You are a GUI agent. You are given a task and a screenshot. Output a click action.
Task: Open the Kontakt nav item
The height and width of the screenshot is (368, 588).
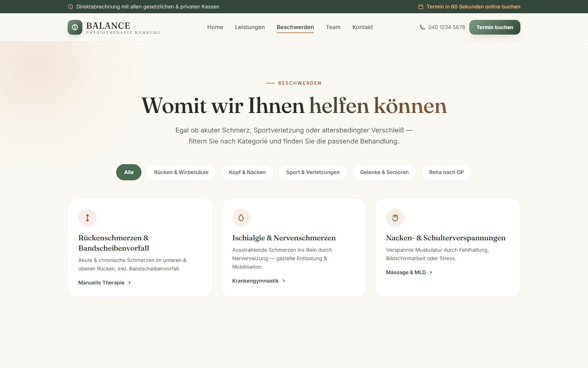[x=363, y=27]
